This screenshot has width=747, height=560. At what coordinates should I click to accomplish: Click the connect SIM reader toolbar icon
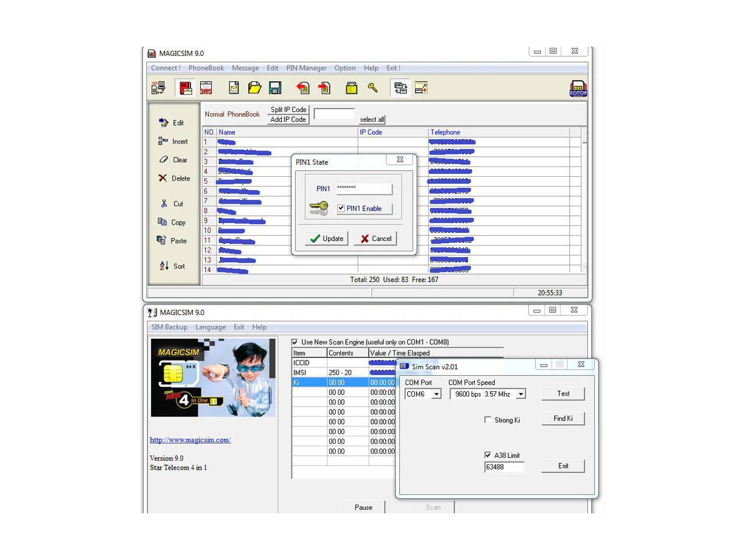coord(158,87)
